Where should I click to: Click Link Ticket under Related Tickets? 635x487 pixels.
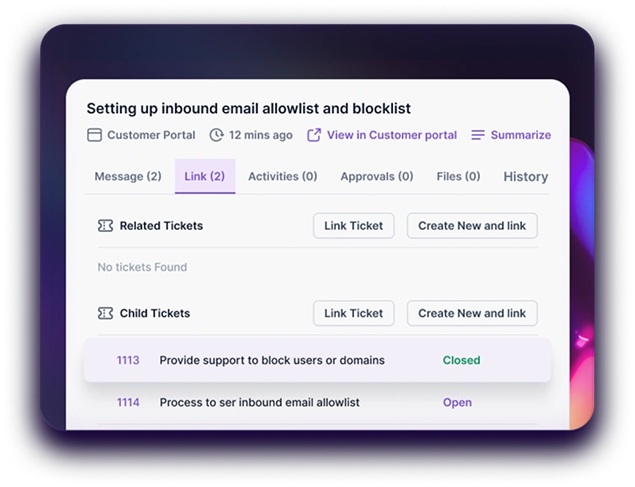[354, 225]
